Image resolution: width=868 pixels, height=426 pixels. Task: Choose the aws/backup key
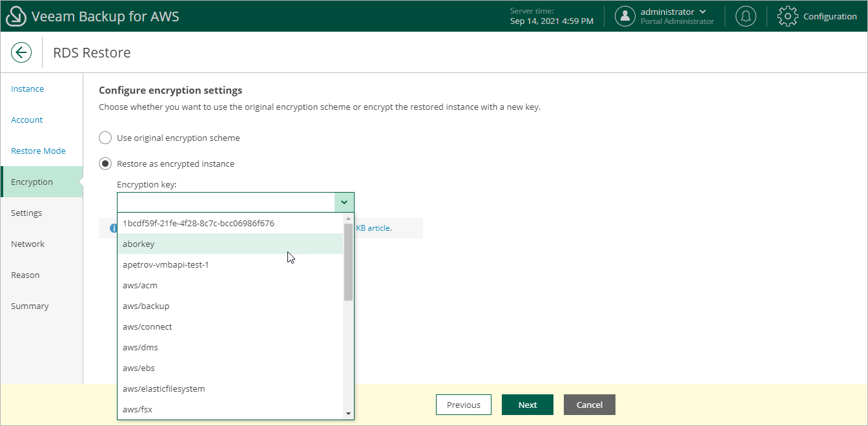pos(230,306)
